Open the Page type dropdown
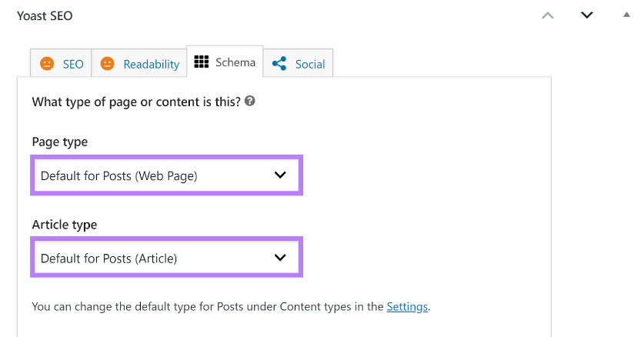 (154, 175)
